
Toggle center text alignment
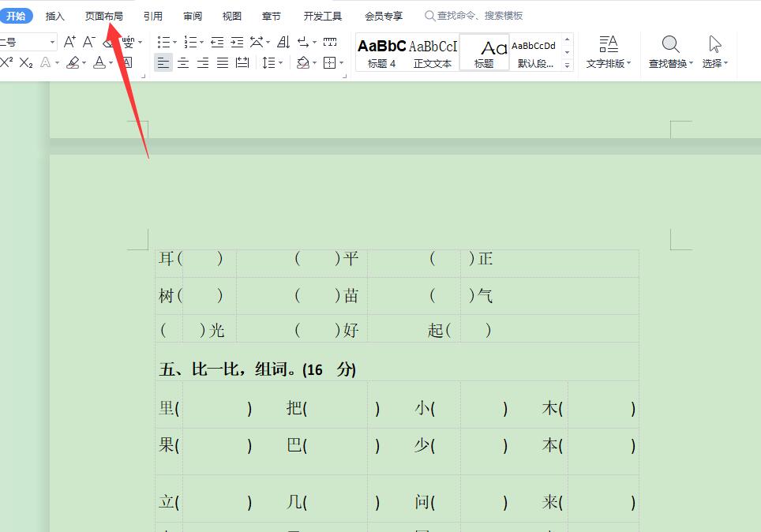tap(183, 63)
